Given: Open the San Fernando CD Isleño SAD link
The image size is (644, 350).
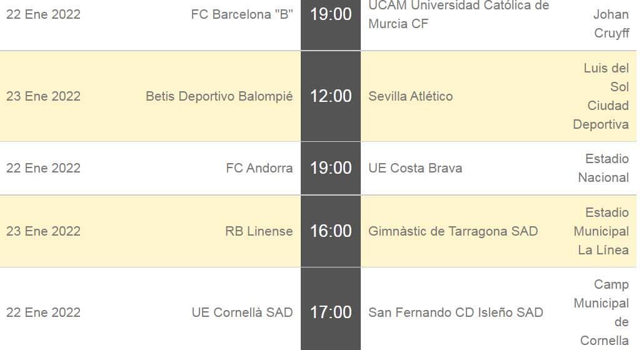Looking at the screenshot, I should (x=456, y=312).
